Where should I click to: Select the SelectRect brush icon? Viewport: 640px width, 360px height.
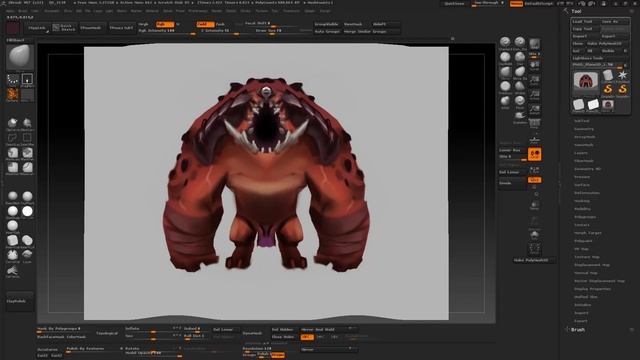tap(27, 138)
